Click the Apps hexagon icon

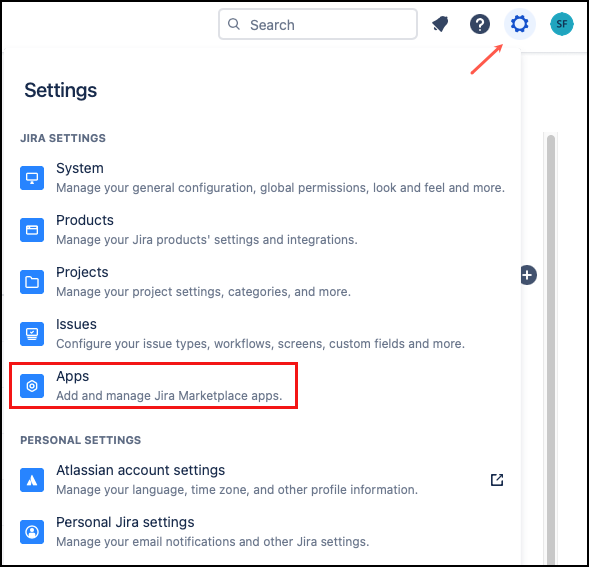click(x=32, y=386)
